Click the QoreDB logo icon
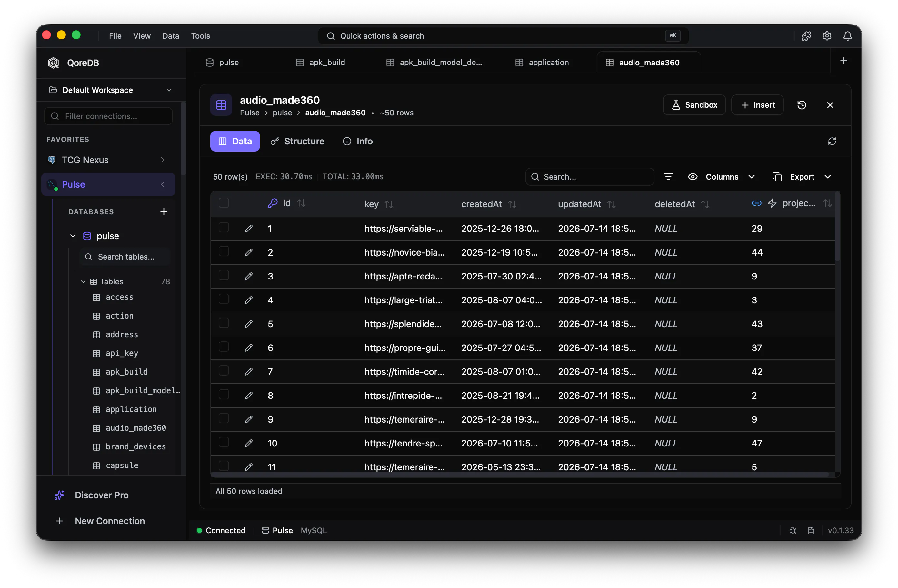 [x=54, y=63]
